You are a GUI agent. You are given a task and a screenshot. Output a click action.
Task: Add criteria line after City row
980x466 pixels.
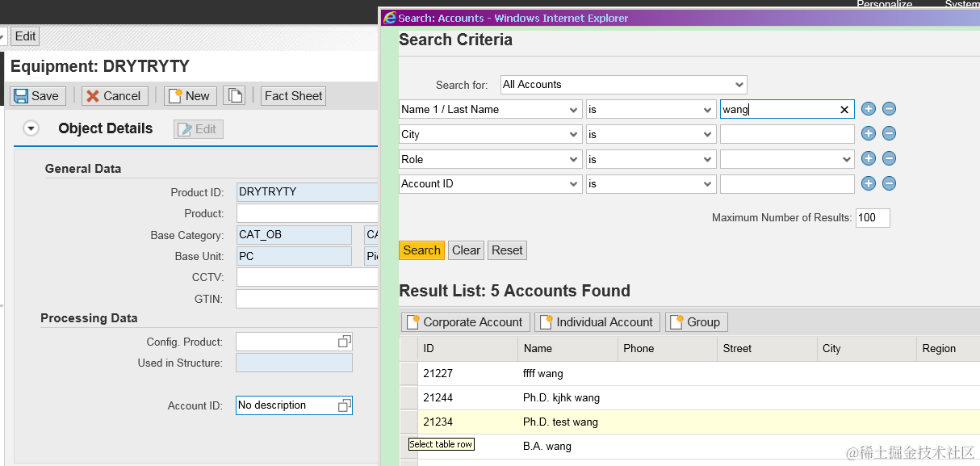(869, 134)
